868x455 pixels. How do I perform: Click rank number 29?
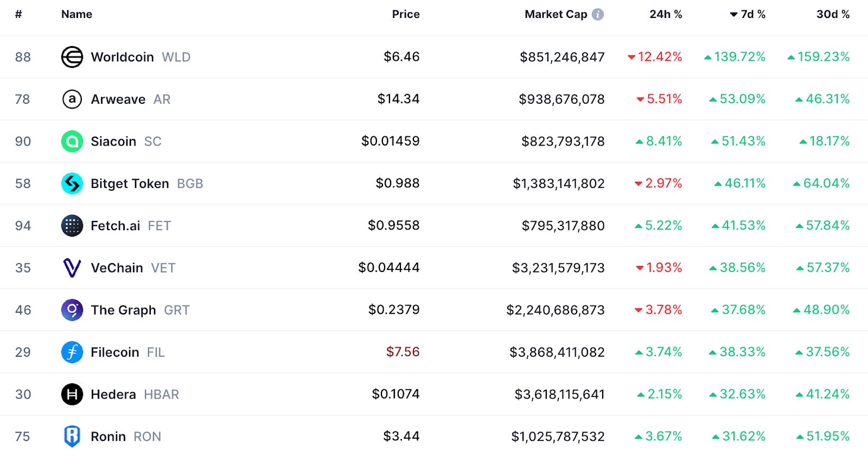(23, 352)
